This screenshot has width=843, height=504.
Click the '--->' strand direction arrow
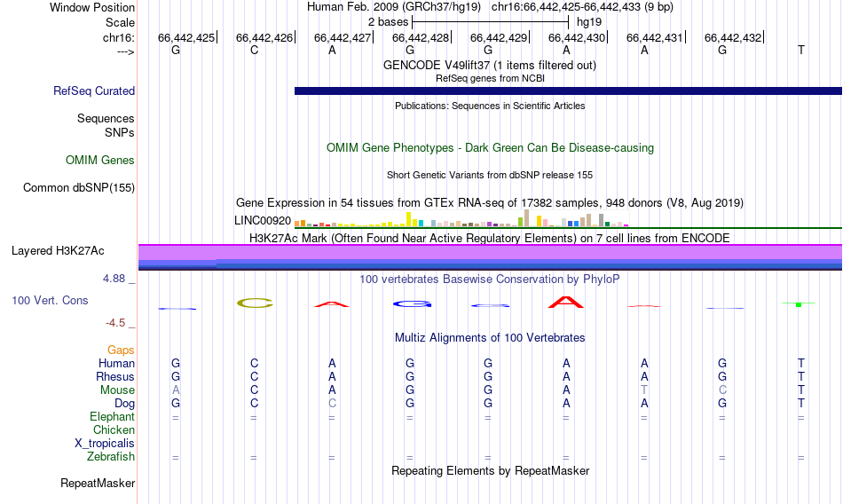coord(126,51)
